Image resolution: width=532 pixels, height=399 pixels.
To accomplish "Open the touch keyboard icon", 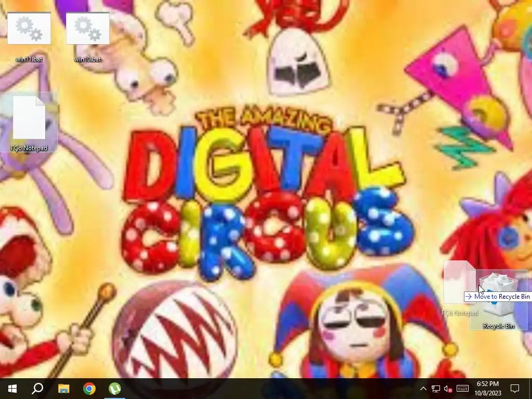I will point(462,389).
